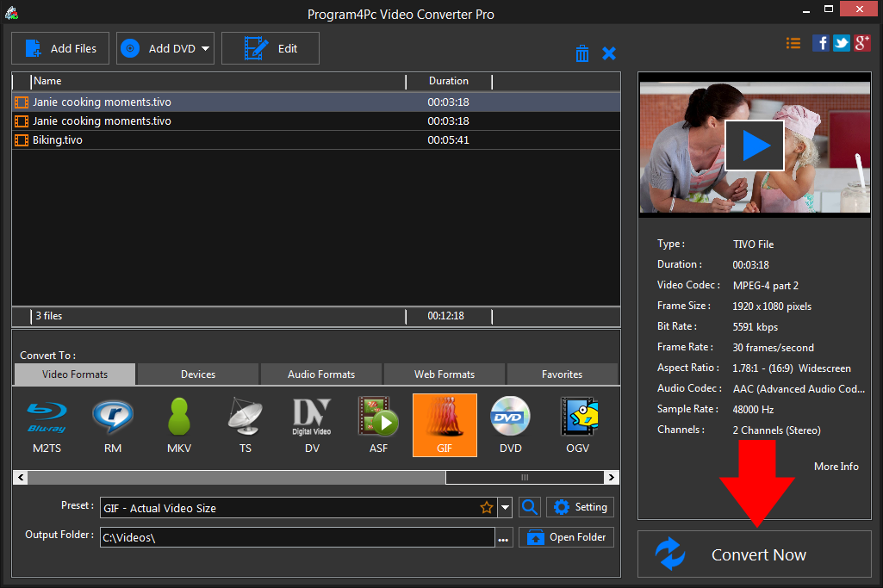Click the blue X clear list icon
This screenshot has height=588, width=883.
coord(609,53)
